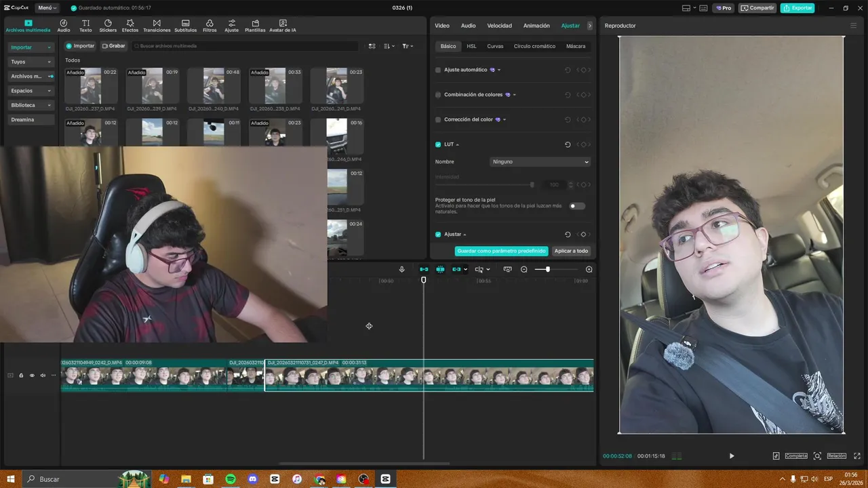Open the linkage options dropdown arrow
The image size is (868, 488).
click(x=465, y=269)
